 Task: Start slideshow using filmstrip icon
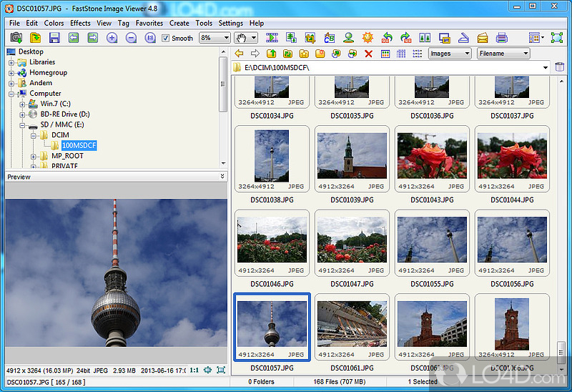[272, 38]
